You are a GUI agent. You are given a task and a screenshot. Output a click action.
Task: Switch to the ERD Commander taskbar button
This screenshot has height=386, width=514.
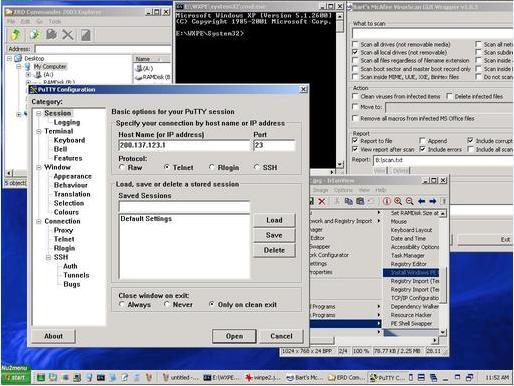tap(346, 378)
